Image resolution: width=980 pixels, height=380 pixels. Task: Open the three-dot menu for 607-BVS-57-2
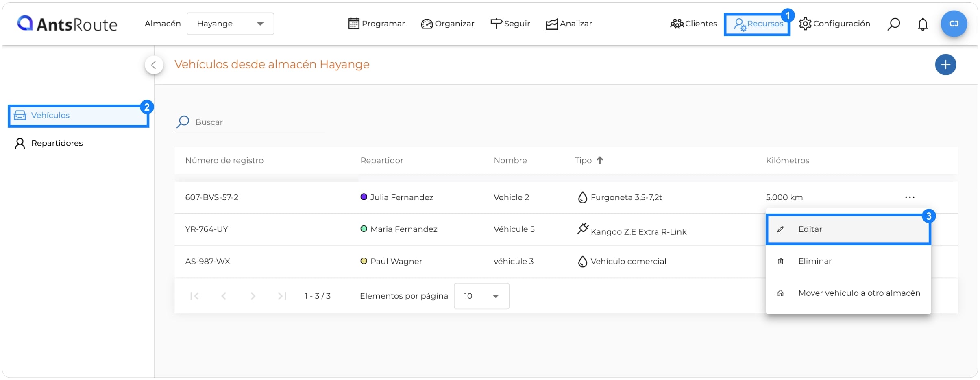pos(910,197)
